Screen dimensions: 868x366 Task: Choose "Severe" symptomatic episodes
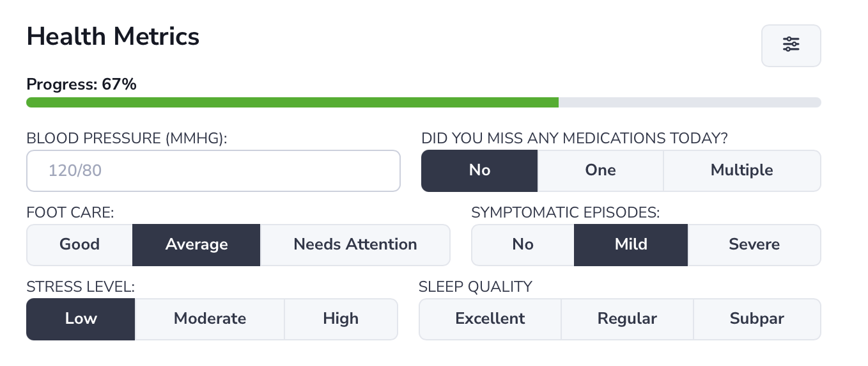pyautogui.click(x=754, y=245)
